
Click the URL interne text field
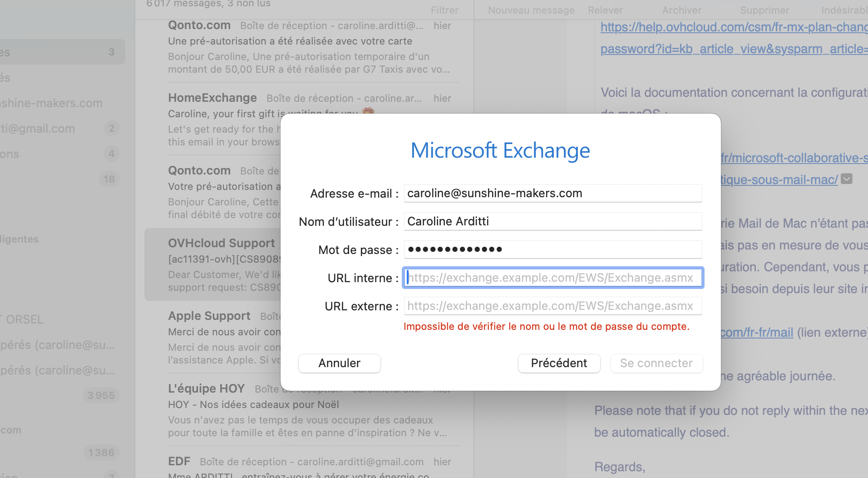click(x=552, y=278)
